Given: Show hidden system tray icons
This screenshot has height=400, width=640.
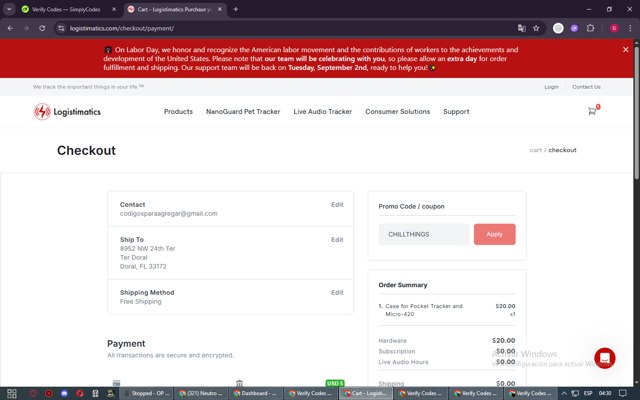Looking at the screenshot, I should [x=564, y=393].
